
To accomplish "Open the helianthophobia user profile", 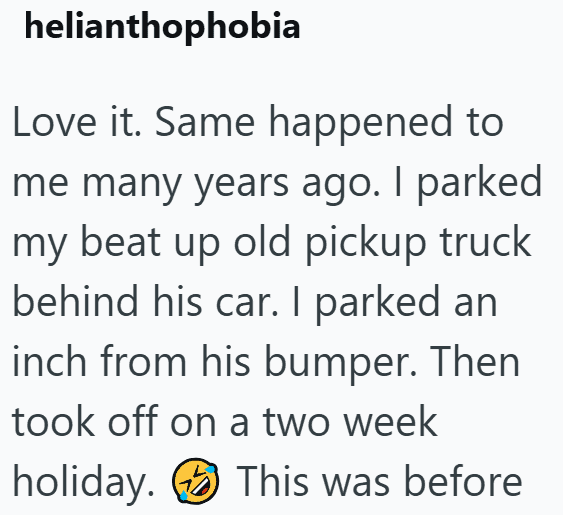I will click(162, 27).
